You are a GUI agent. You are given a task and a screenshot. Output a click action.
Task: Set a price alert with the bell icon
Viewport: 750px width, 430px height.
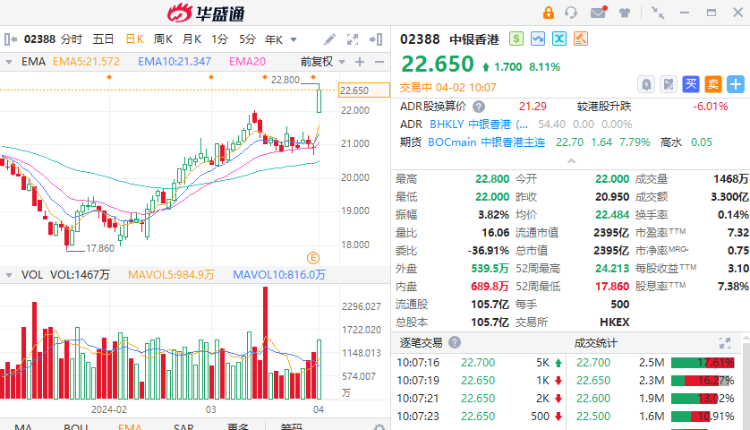point(646,85)
